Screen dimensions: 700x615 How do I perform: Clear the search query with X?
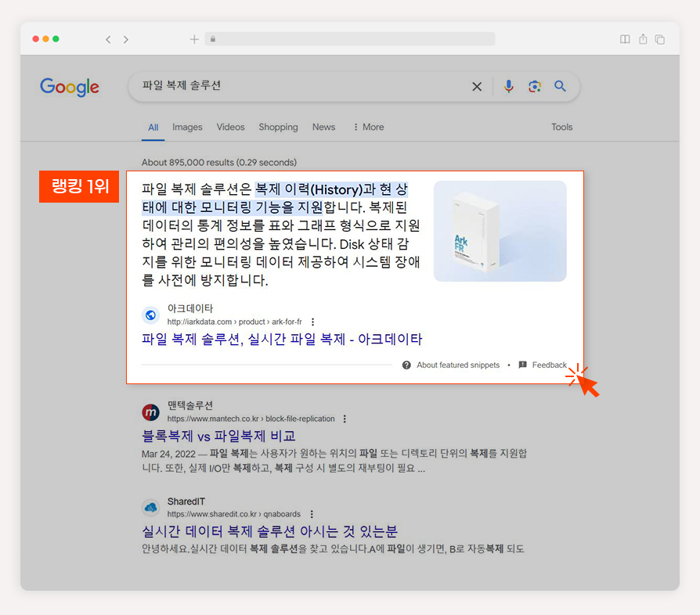pos(477,87)
